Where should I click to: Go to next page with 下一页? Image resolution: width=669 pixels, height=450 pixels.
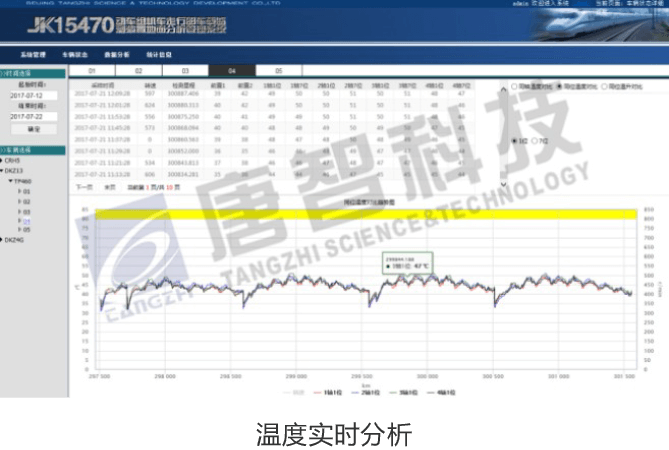pyautogui.click(x=84, y=187)
